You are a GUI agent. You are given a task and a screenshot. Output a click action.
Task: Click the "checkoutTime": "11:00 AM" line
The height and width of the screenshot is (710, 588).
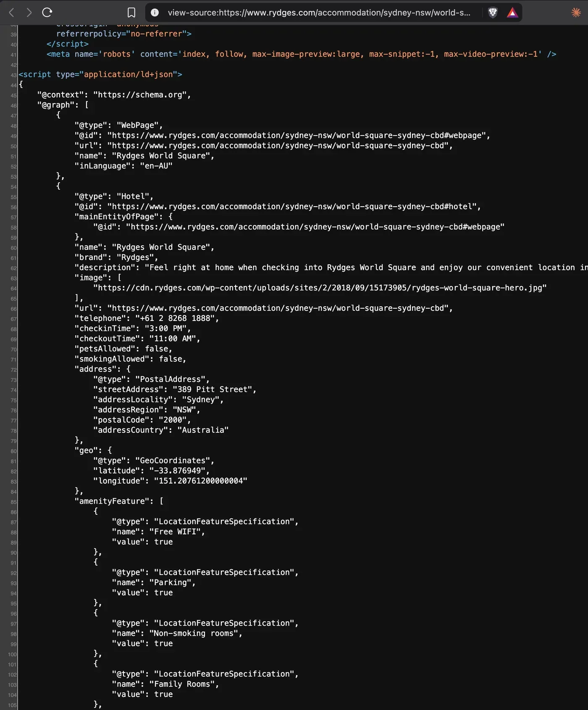tap(137, 339)
